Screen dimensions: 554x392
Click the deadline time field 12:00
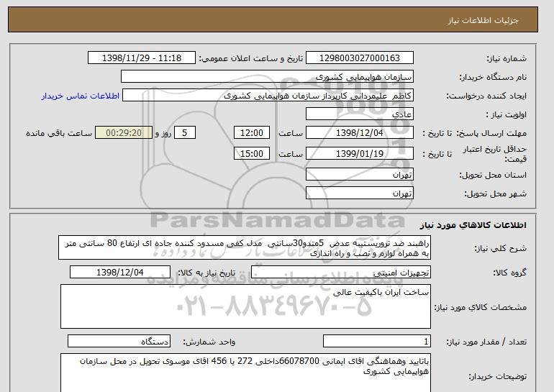[252, 133]
